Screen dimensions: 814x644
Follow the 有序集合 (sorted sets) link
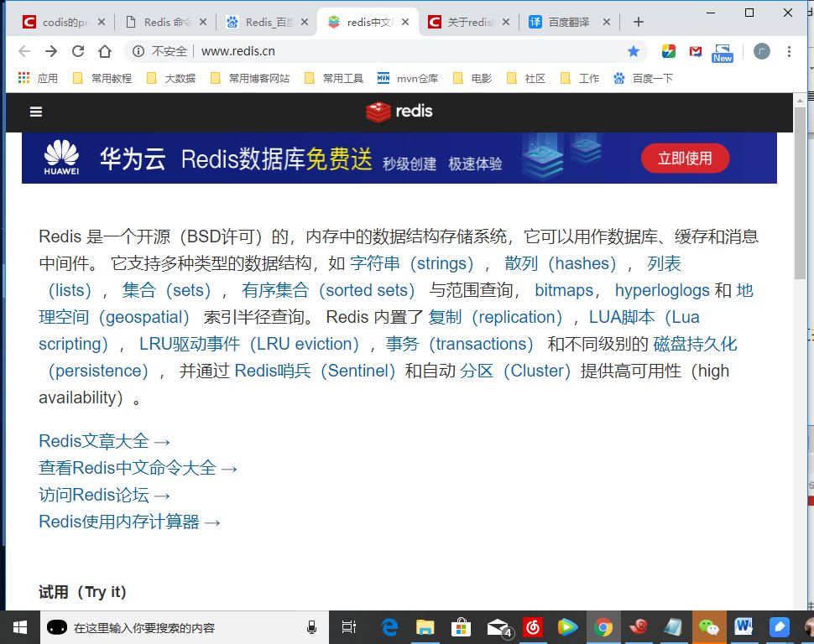(x=328, y=290)
